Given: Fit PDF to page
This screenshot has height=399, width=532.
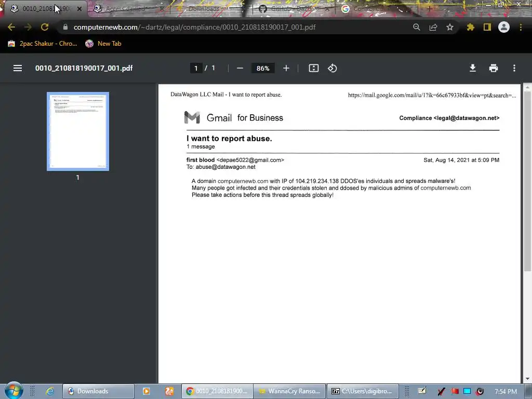Looking at the screenshot, I should 313,68.
